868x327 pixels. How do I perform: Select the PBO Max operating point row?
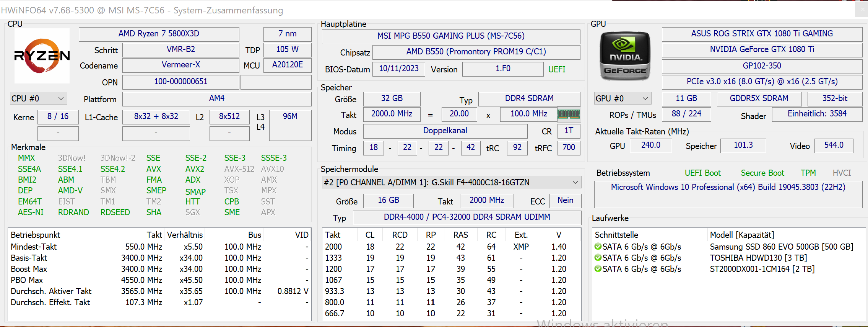coord(159,280)
